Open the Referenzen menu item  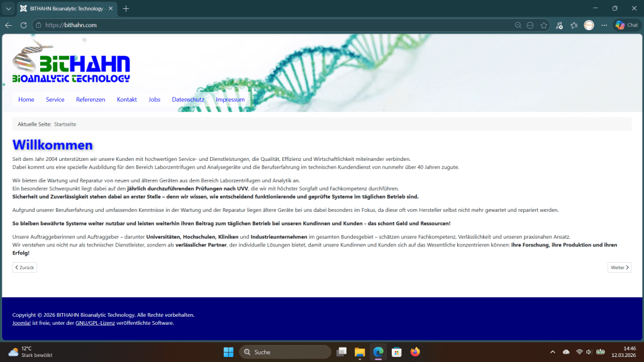pyautogui.click(x=91, y=99)
